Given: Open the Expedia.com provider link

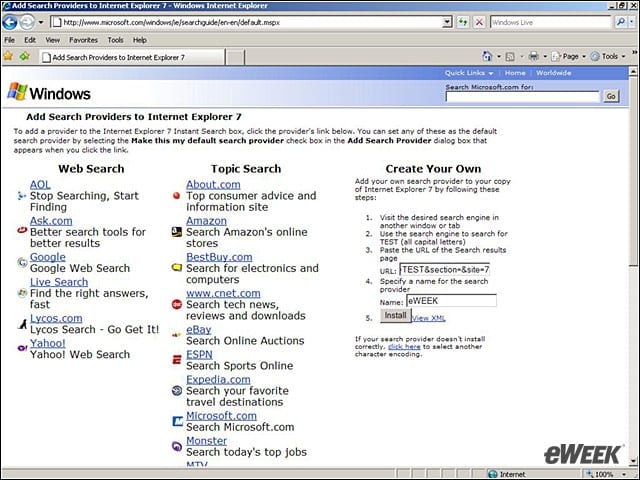Looking at the screenshot, I should click(x=218, y=380).
